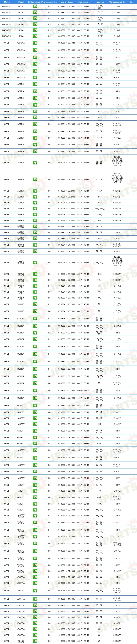
Task: Click the Moc silnika column header
Action: coord(83,2)
